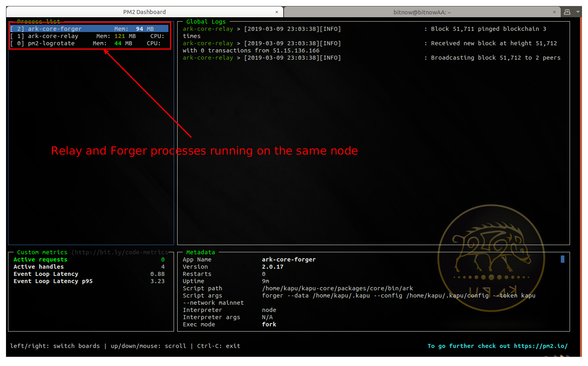The height and width of the screenshot is (366, 588).
Task: Click the exec mode value "fork"
Action: tap(269, 324)
